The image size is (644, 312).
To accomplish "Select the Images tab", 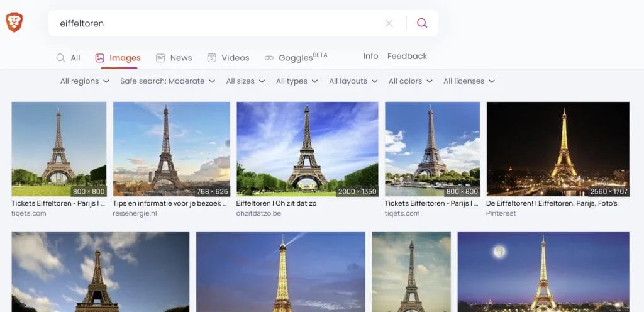I will 118,58.
